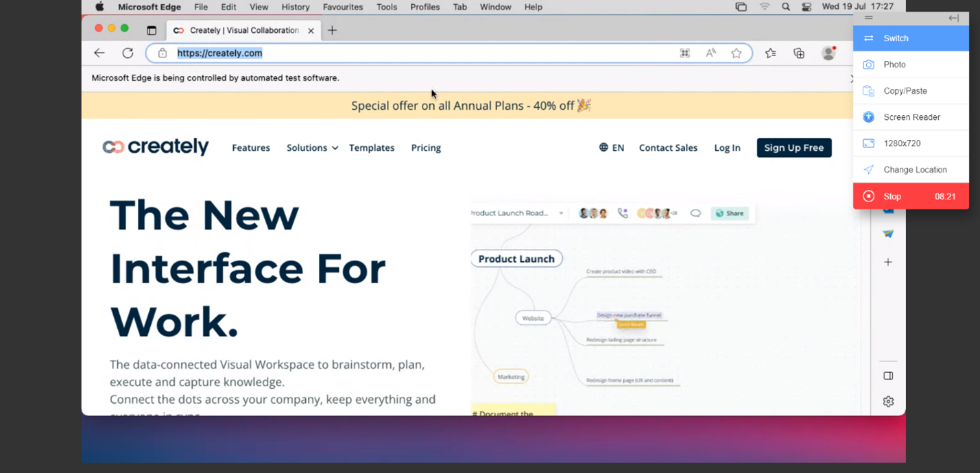This screenshot has width=980, height=473.
Task: Change the 1280x720 resolution option
Action: [911, 143]
